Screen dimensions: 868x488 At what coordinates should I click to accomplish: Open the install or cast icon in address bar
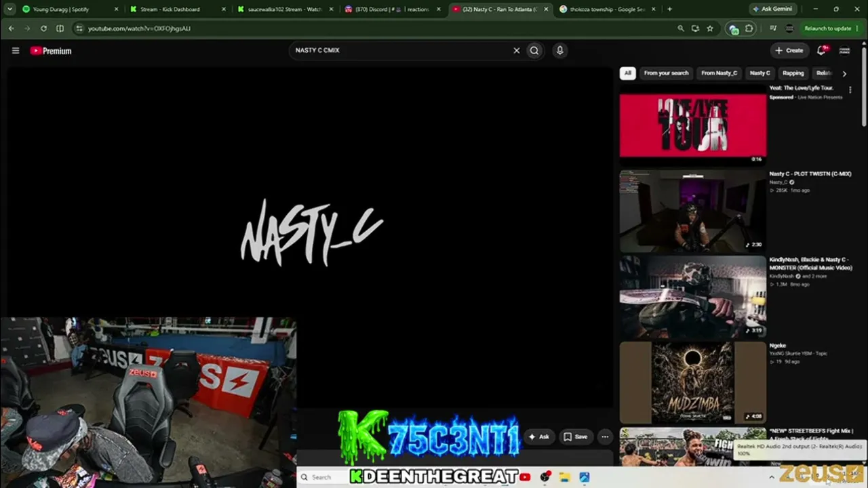[695, 28]
